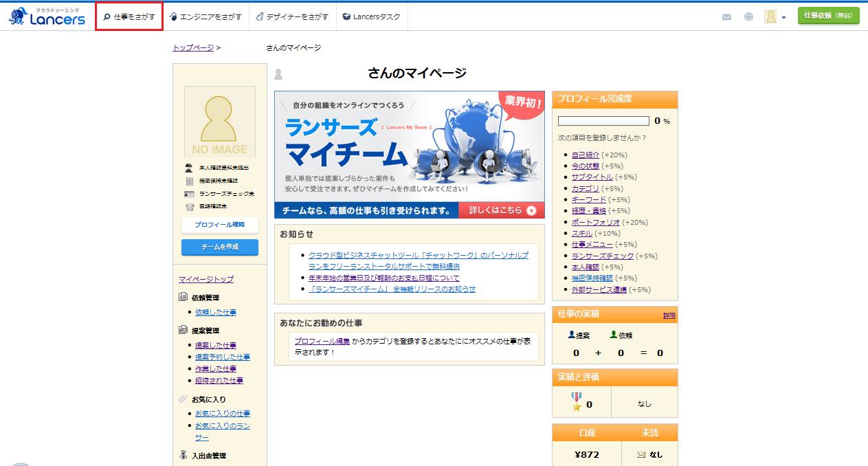Click the blue チームを作成 button
The image size is (868, 466).
click(x=220, y=247)
